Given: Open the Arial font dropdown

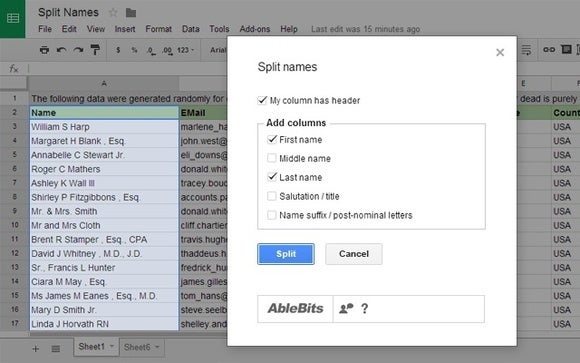Looking at the screenshot, I should pos(218,50).
